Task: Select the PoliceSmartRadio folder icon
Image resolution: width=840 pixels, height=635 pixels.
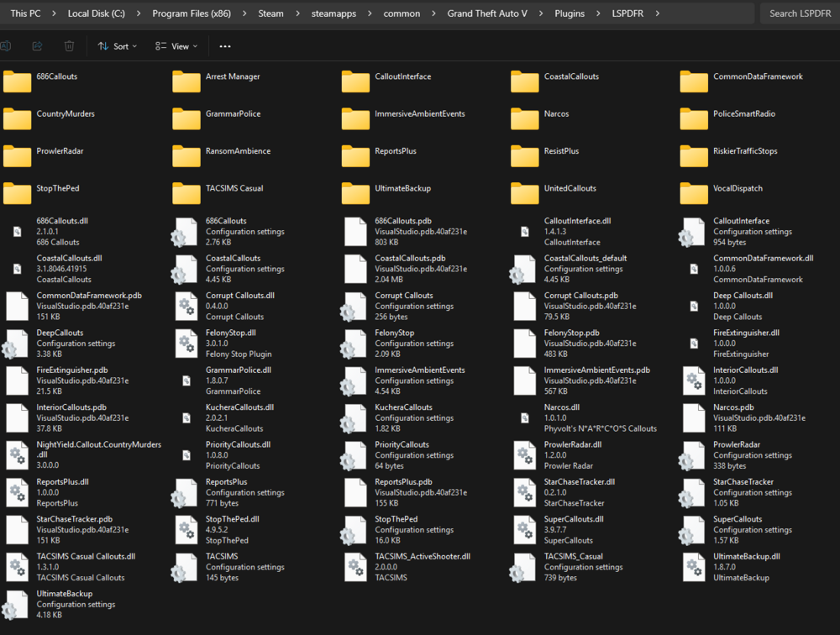Action: 695,119
